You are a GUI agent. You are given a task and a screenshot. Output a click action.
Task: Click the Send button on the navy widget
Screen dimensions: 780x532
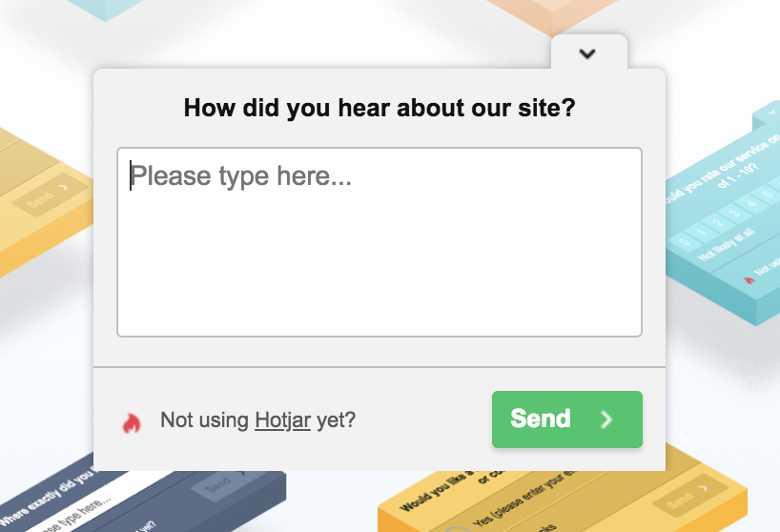click(x=217, y=483)
